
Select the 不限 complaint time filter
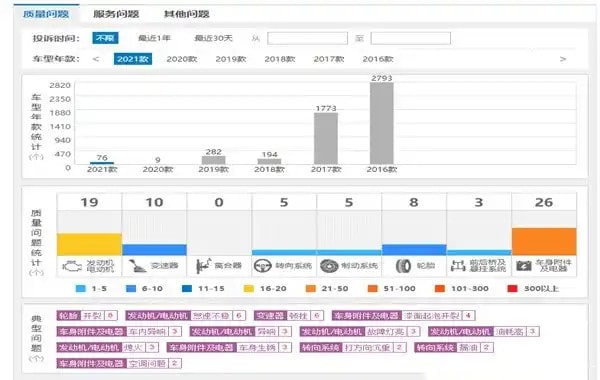(105, 38)
